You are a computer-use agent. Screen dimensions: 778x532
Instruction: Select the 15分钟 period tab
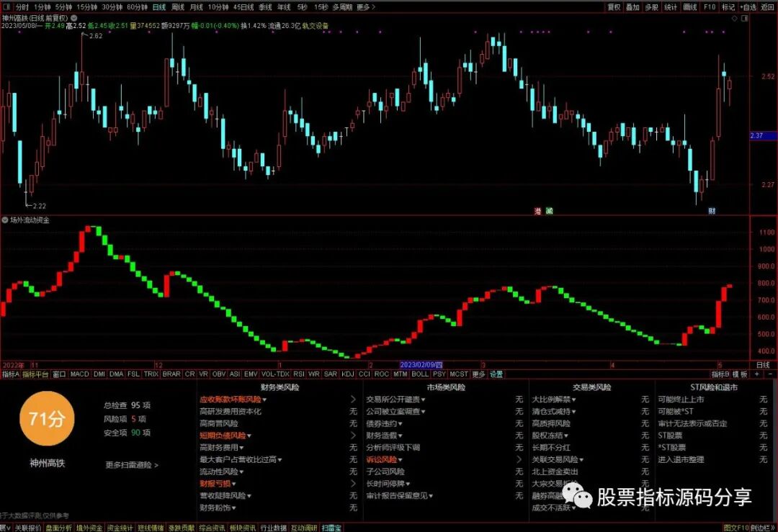point(87,7)
